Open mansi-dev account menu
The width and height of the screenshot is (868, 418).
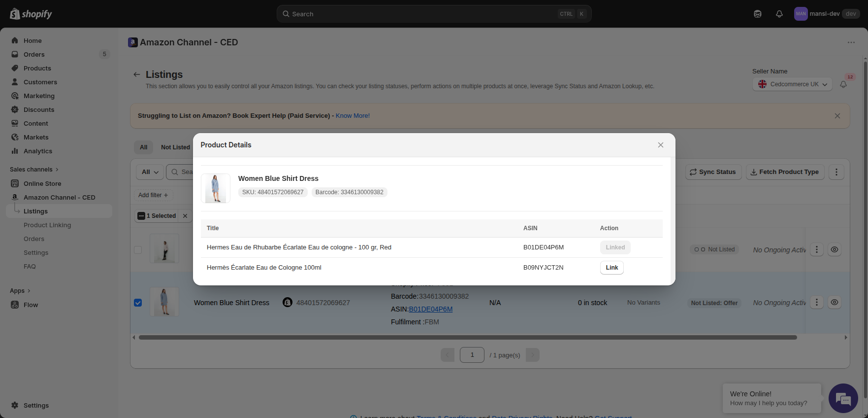(827, 14)
